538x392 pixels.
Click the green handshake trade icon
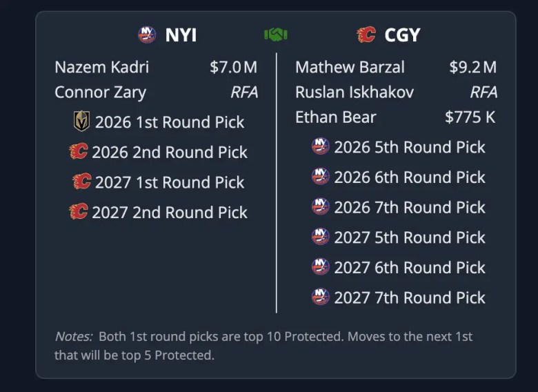pos(276,35)
